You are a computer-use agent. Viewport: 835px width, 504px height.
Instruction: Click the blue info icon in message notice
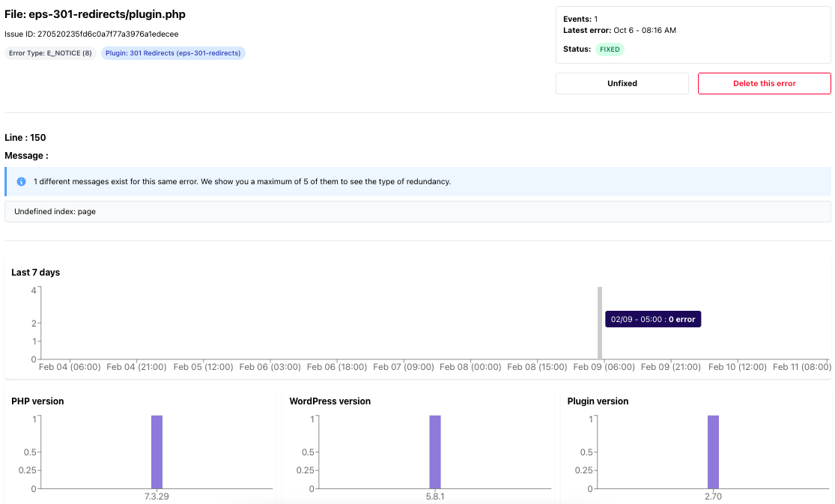(x=21, y=182)
